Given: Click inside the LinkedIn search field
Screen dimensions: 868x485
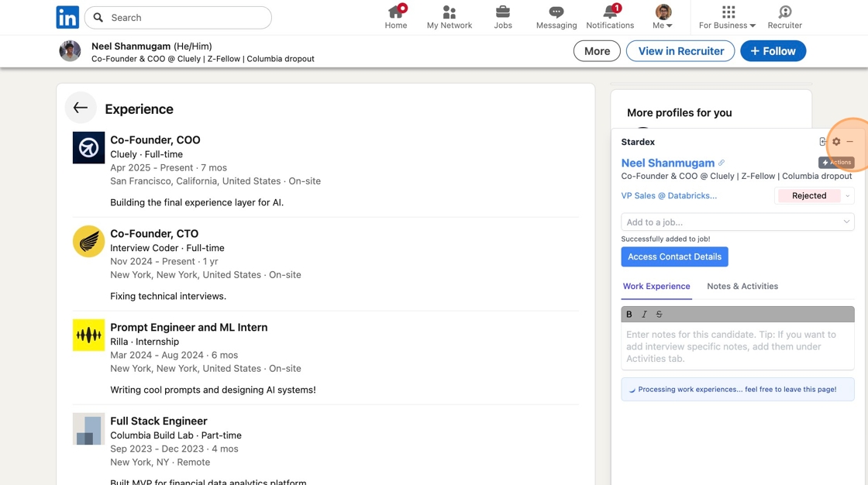Looking at the screenshot, I should pos(178,18).
